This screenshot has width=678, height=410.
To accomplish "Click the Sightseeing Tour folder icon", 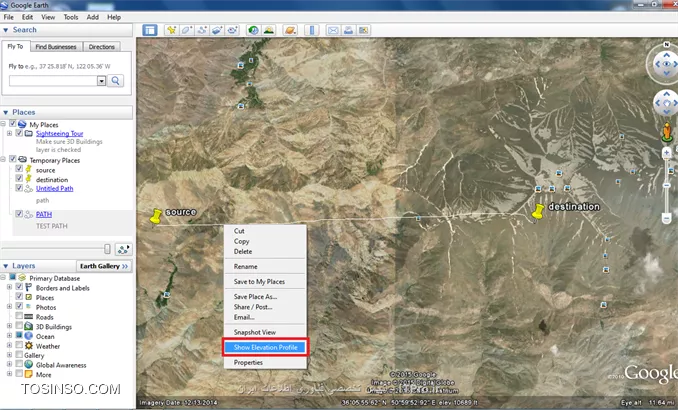I will coord(29,133).
